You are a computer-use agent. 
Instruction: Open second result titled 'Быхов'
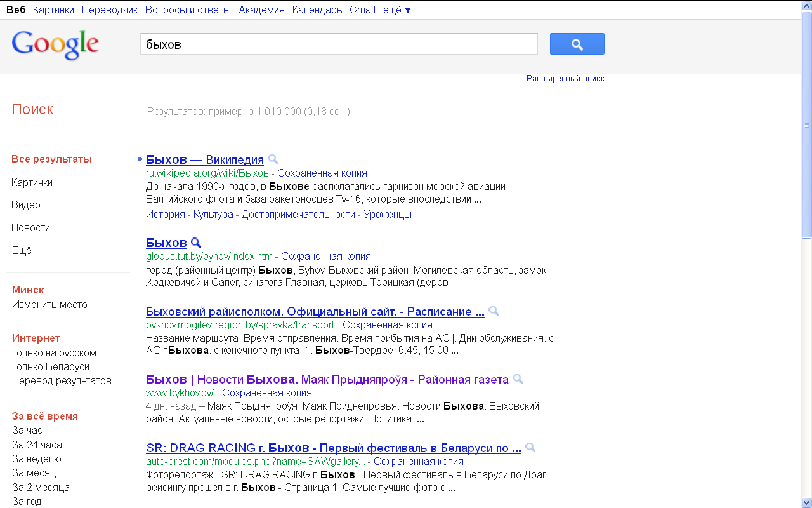click(x=166, y=243)
